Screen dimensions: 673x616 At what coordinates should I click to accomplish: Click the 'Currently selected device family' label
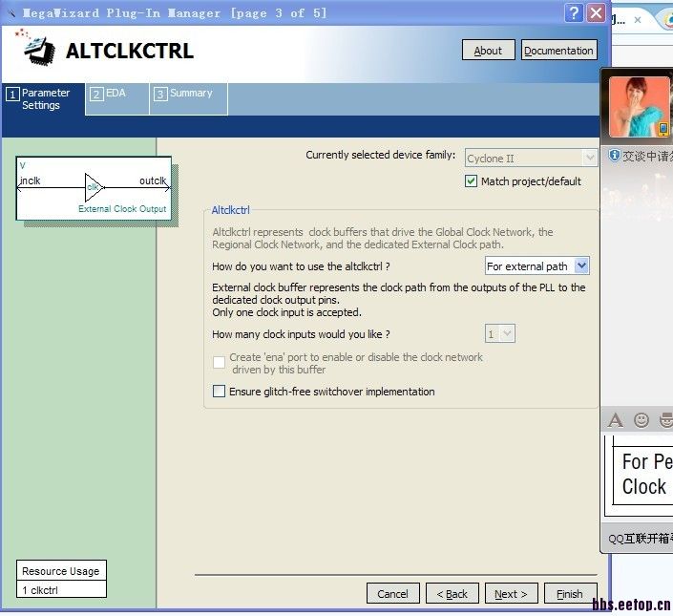coord(380,155)
